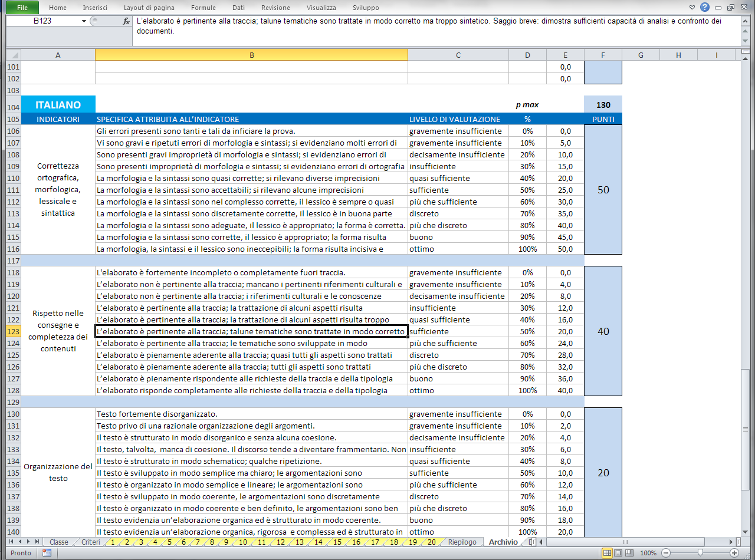Click the Select All corner button
This screenshot has width=755, height=560.
(13, 55)
